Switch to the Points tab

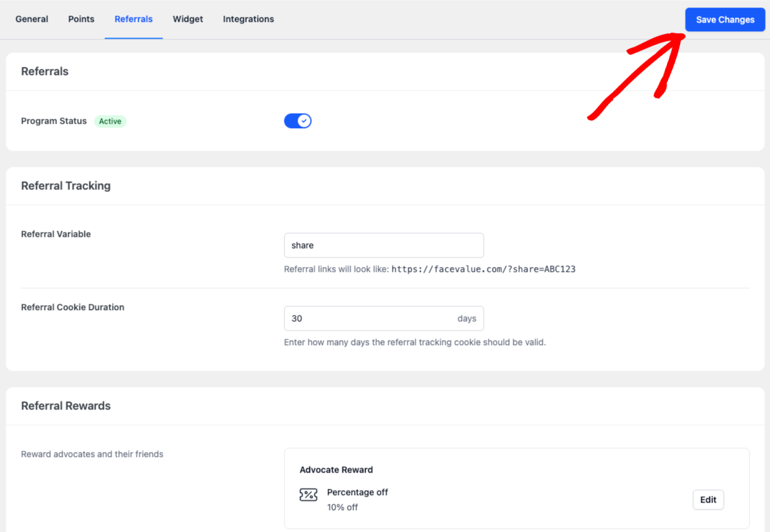81,19
